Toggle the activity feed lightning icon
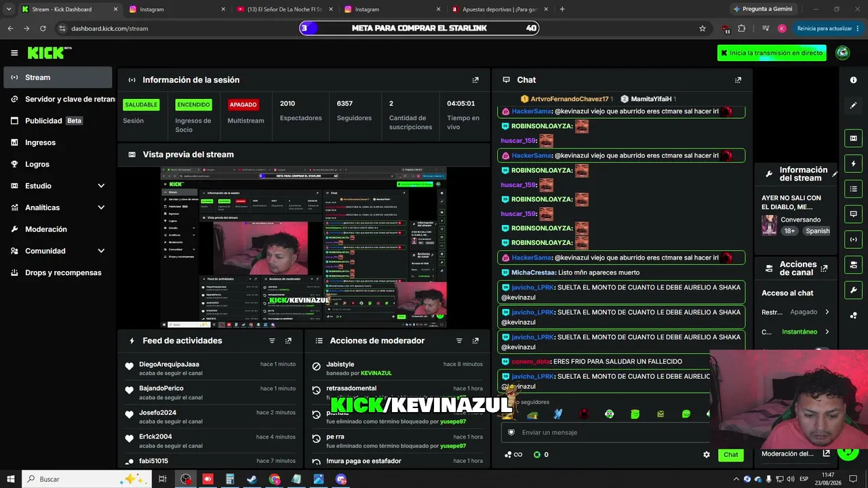This screenshot has height=488, width=868. pos(853,163)
